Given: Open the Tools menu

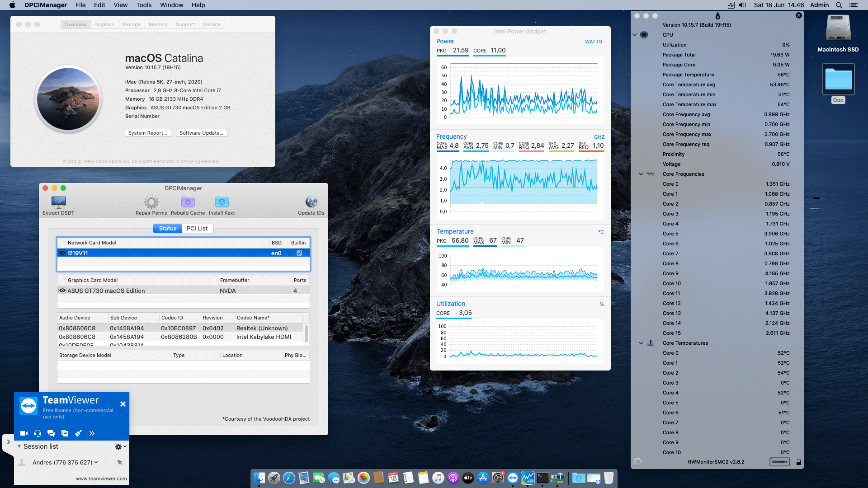Looking at the screenshot, I should [x=143, y=5].
